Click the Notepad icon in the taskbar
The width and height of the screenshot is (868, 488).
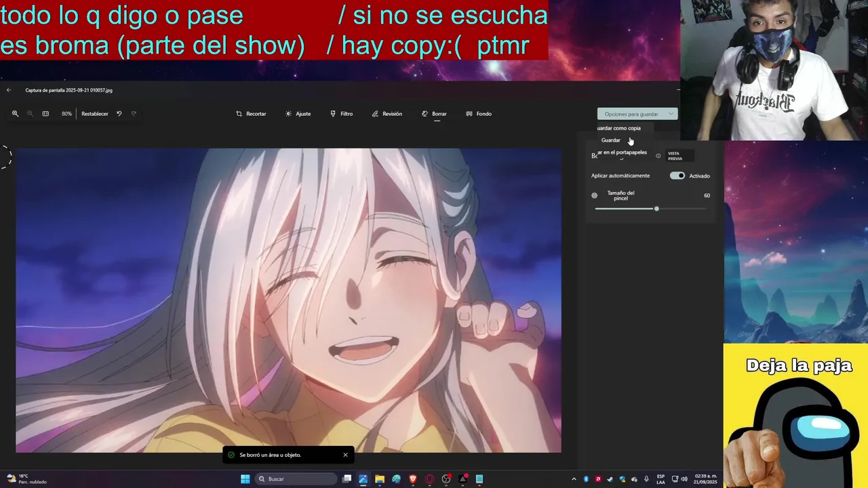coord(479,479)
